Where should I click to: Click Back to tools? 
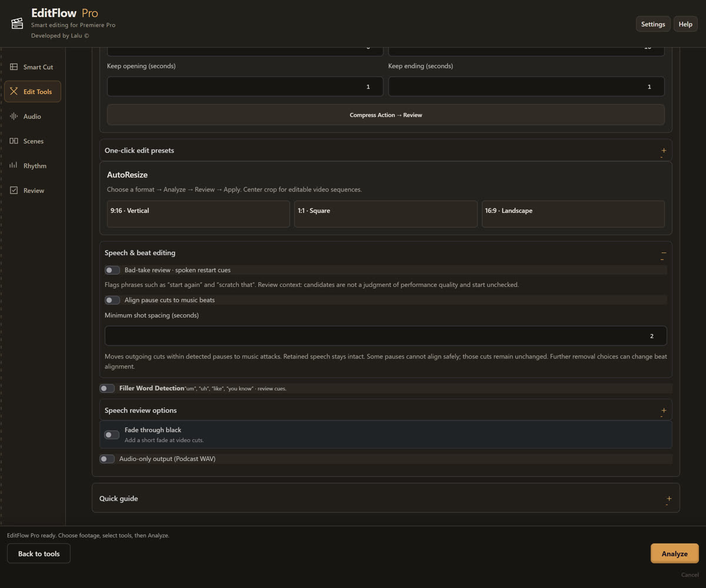point(39,553)
